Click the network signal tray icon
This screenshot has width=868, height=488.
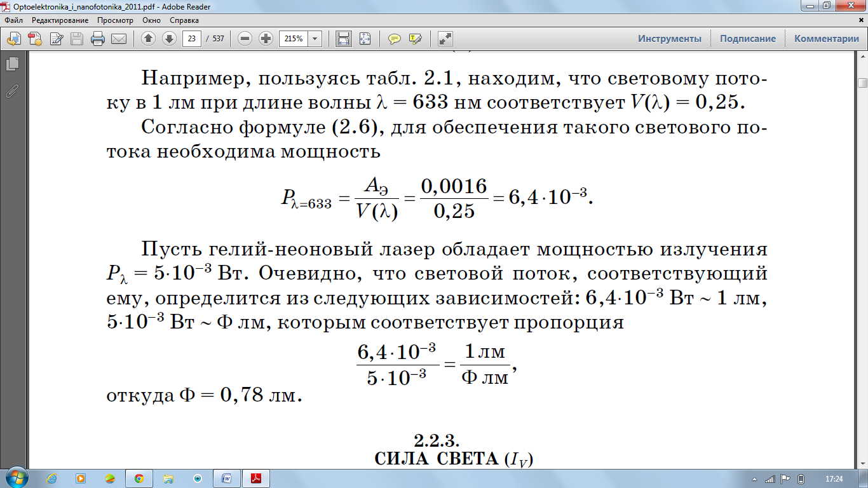(x=770, y=479)
